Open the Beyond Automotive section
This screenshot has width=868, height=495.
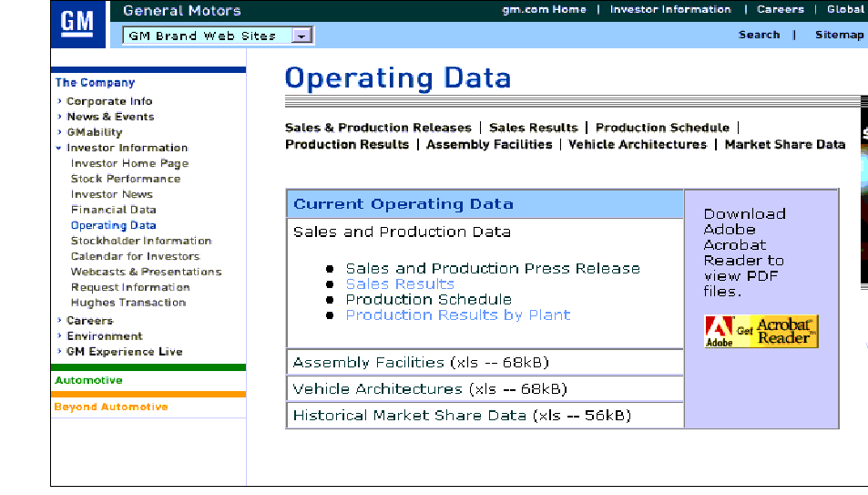click(x=111, y=407)
